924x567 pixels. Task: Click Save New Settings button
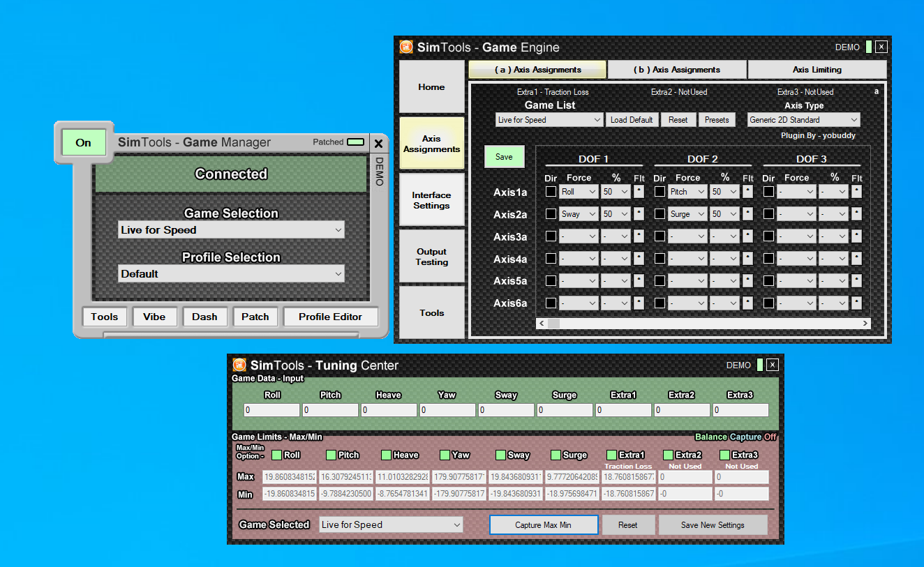click(x=713, y=525)
